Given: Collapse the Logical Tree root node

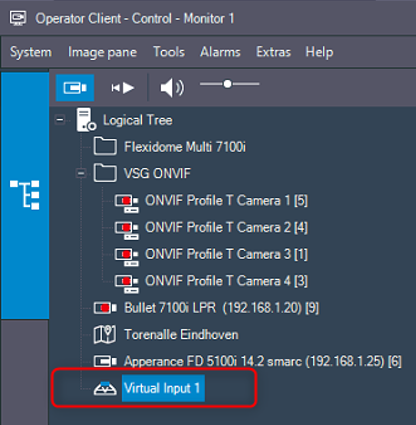Looking at the screenshot, I should click(x=60, y=120).
